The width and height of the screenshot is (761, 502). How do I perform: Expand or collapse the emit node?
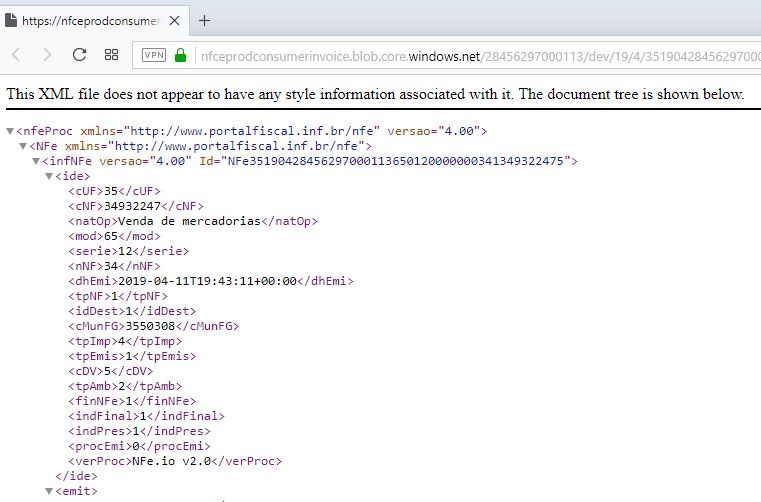50,491
